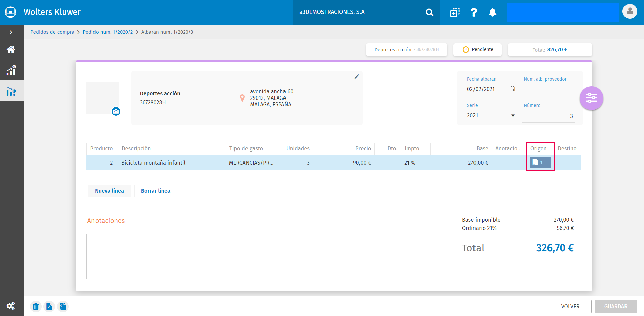This screenshot has width=644, height=316.
Task: Upload image with camera icon
Action: 116,111
